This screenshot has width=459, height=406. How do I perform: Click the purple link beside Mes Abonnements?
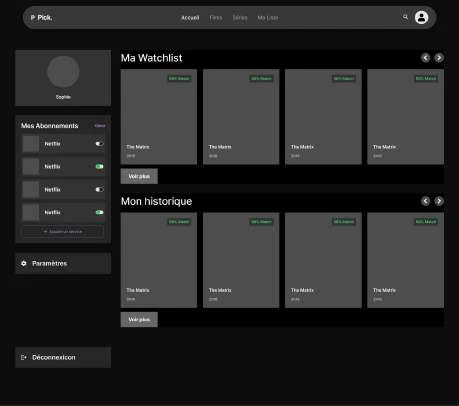[x=100, y=126]
